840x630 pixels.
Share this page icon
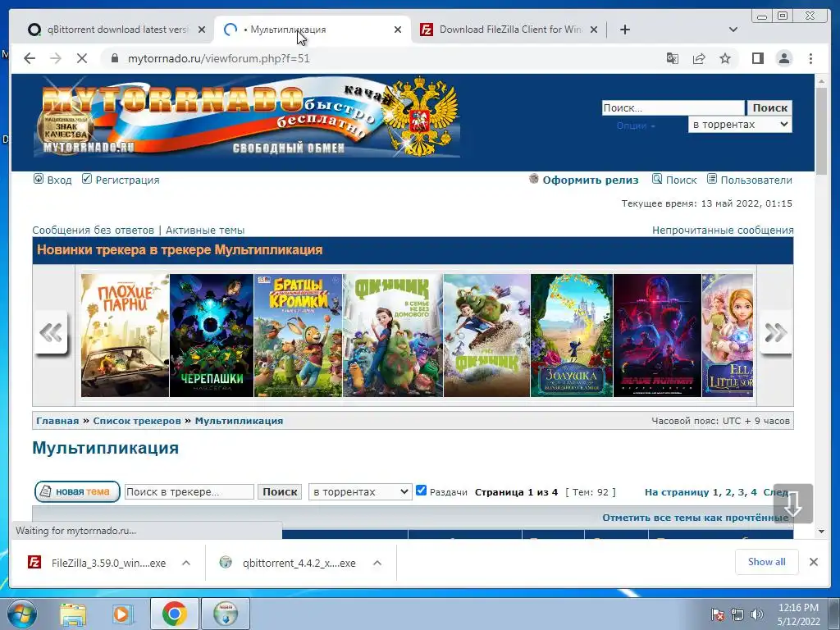tap(699, 58)
